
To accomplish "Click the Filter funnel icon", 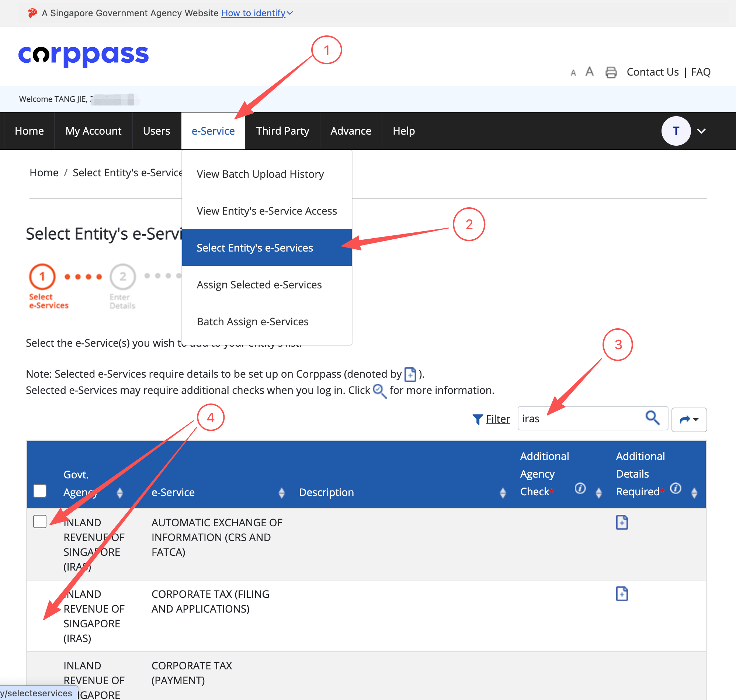I will [x=478, y=419].
